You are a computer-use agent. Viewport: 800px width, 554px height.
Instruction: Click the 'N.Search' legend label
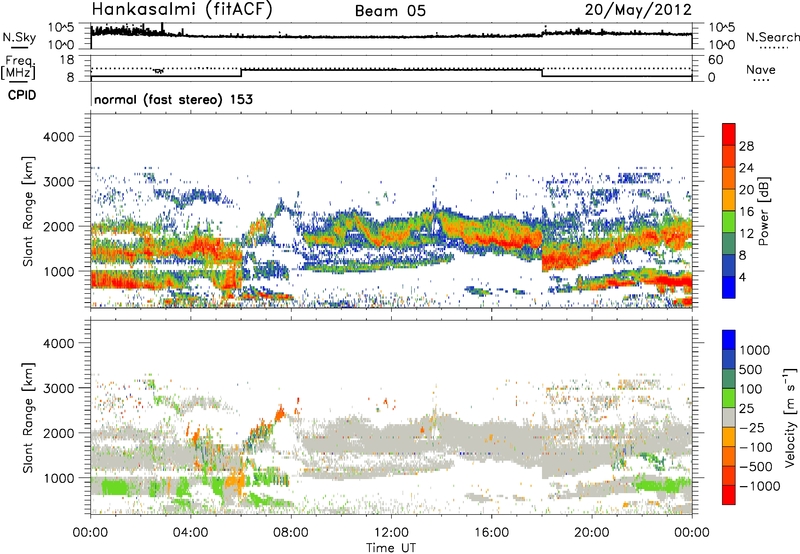772,37
